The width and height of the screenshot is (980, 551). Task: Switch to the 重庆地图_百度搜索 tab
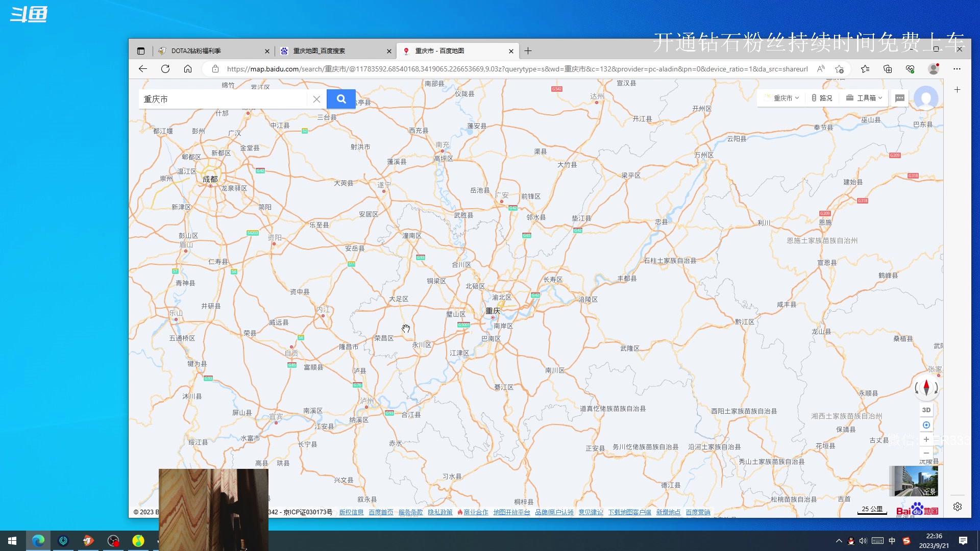coord(327,51)
